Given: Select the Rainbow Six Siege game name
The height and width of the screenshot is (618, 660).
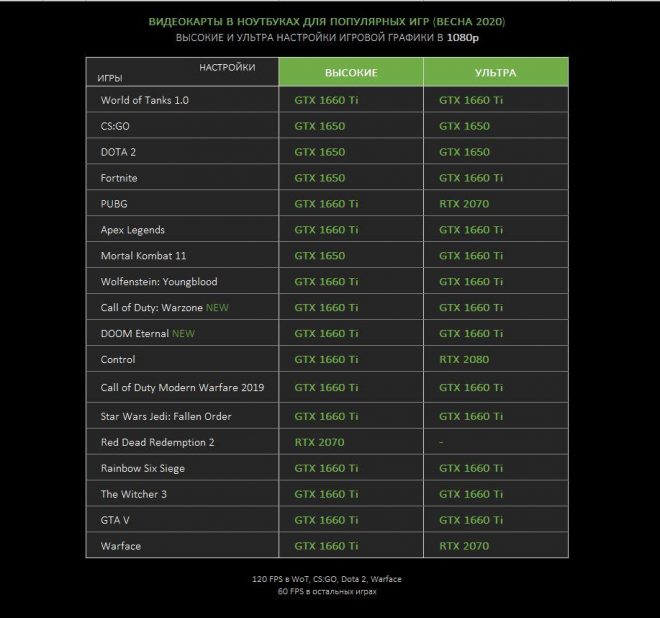Looking at the screenshot, I should 143,468.
